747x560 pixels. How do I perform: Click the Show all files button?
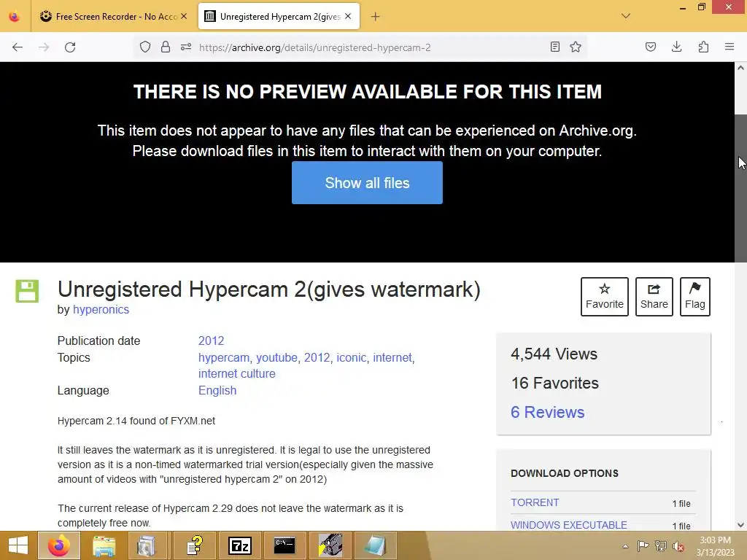(x=367, y=183)
